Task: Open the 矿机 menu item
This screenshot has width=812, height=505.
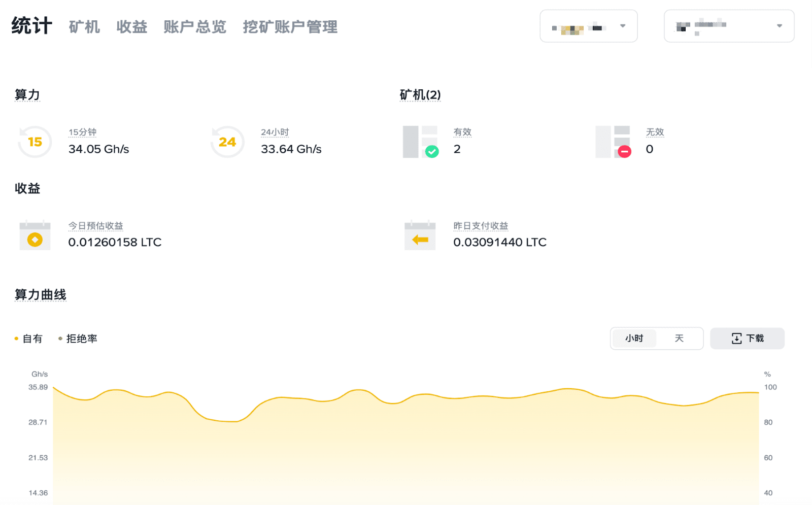Action: [x=84, y=27]
